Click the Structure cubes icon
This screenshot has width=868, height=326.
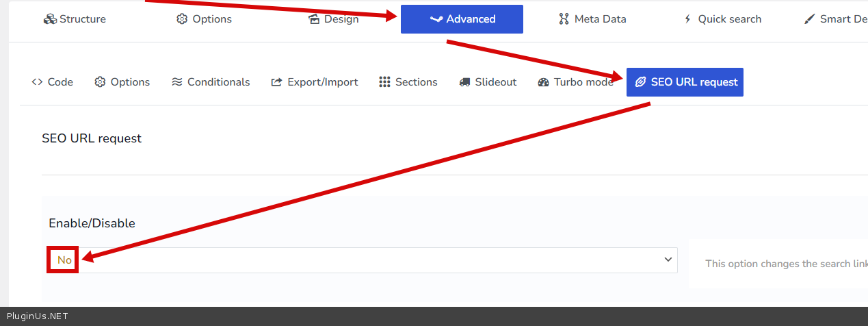50,19
